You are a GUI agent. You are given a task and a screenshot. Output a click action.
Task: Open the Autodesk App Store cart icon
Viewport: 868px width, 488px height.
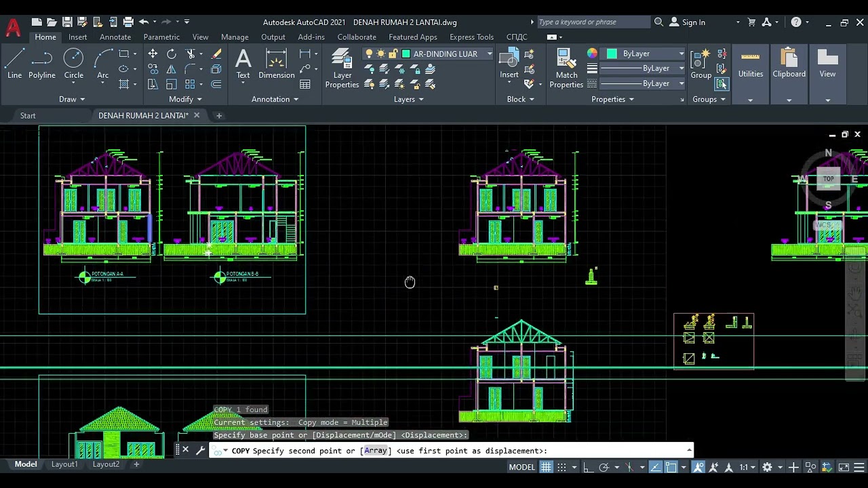coord(751,22)
